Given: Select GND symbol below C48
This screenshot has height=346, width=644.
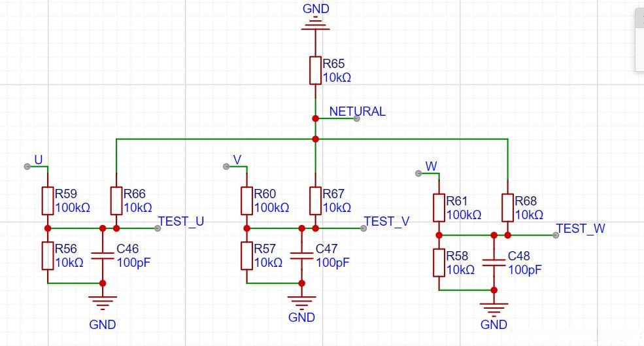Looking at the screenshot, I should [x=494, y=310].
